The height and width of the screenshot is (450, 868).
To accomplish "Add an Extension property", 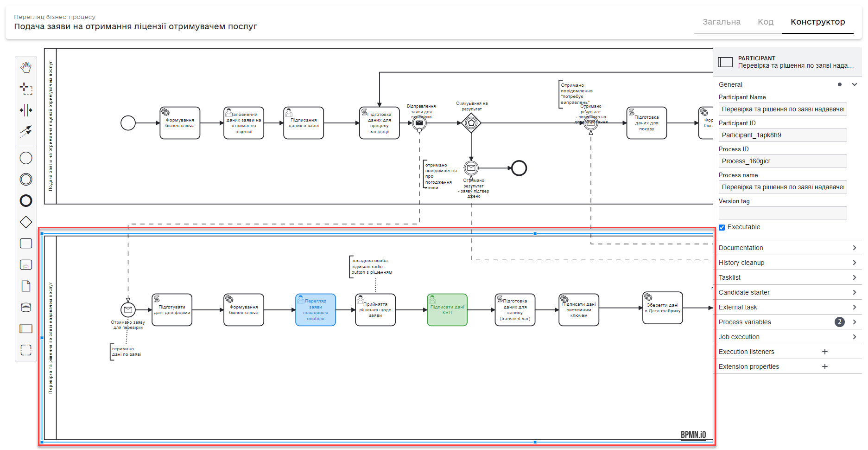I will click(825, 366).
